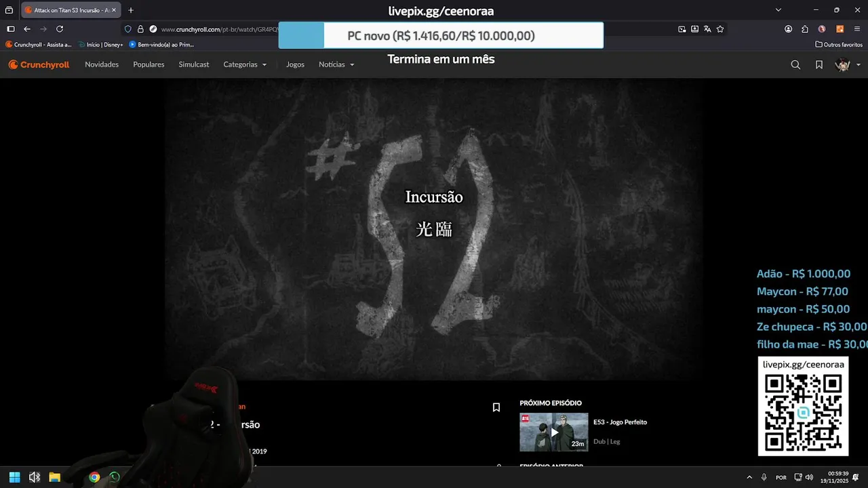868x488 pixels.
Task: Click the episode 52 video player
Action: pyautogui.click(x=434, y=229)
